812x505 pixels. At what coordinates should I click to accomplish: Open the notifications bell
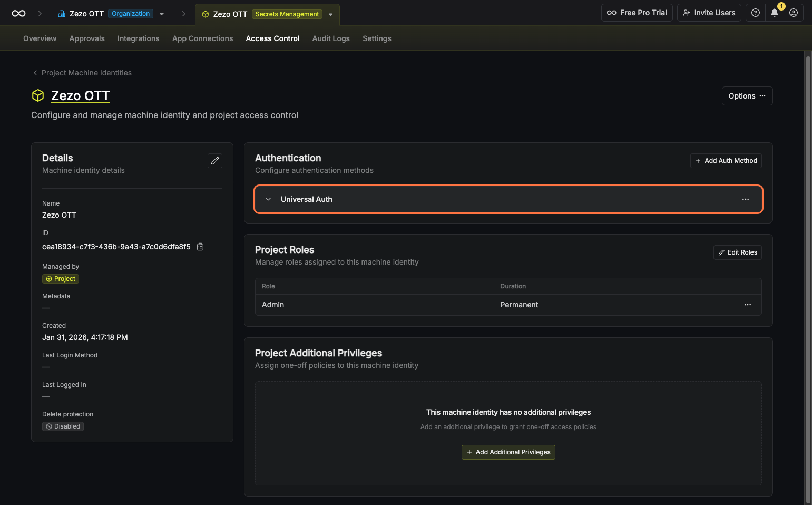point(774,13)
